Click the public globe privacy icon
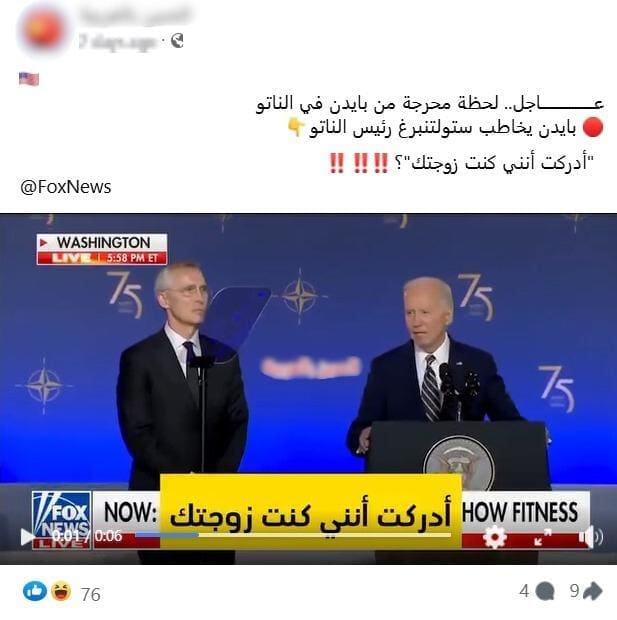 coord(177,40)
